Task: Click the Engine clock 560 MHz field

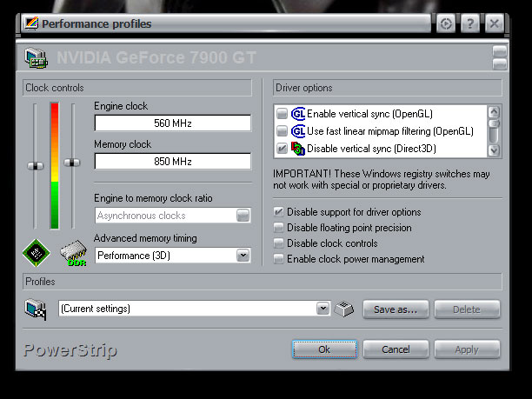Action: click(x=173, y=123)
